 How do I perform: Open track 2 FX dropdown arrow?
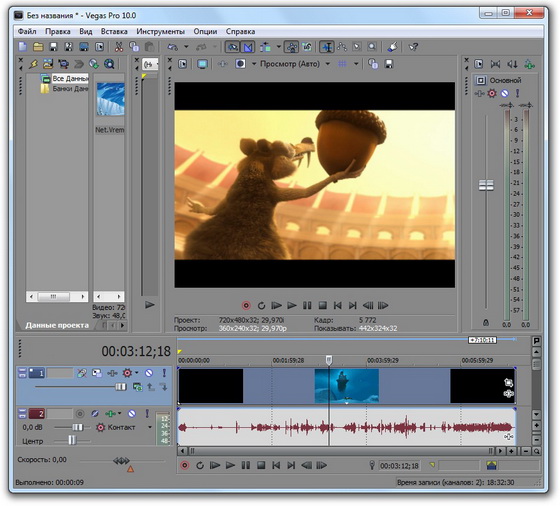119,414
